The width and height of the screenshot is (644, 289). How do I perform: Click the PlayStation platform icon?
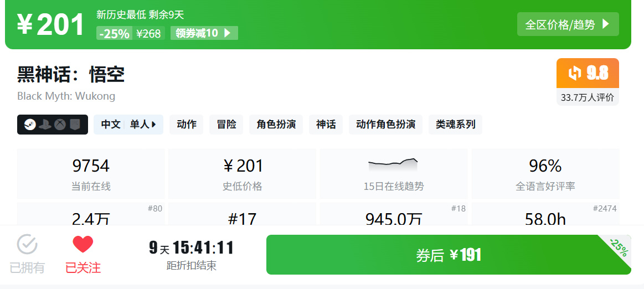45,125
